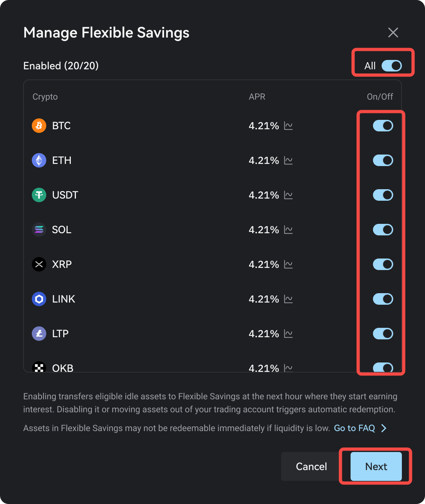Turn off SOL savings switch
Screen dimensions: 425x504
coord(383,230)
